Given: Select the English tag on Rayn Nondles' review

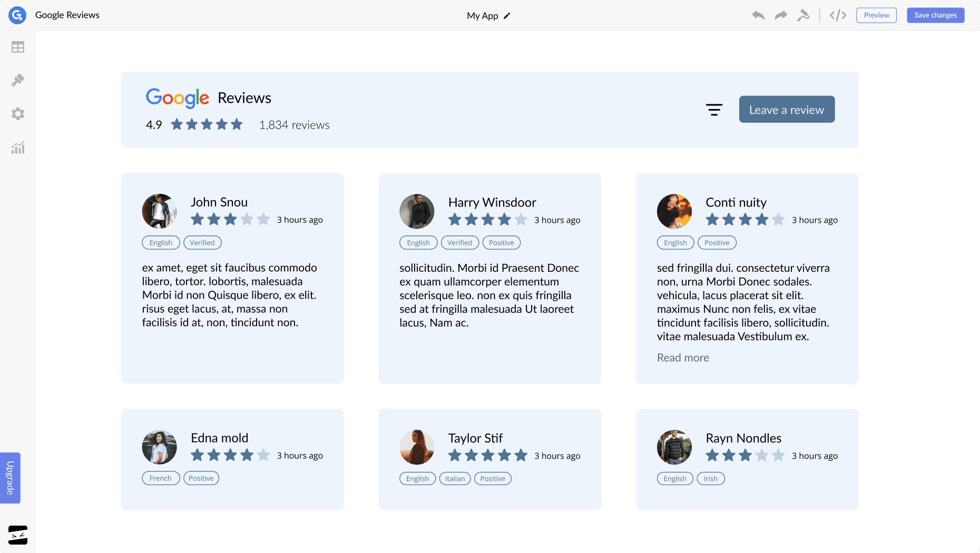Looking at the screenshot, I should pyautogui.click(x=675, y=479).
